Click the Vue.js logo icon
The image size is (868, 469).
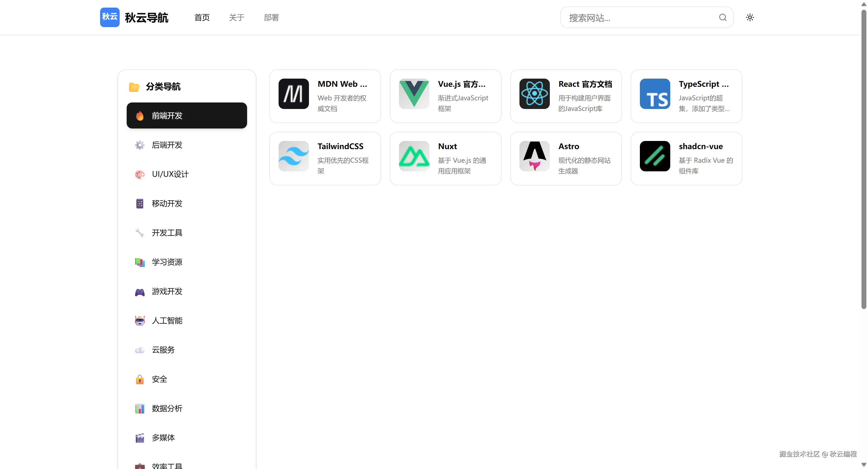(x=414, y=94)
